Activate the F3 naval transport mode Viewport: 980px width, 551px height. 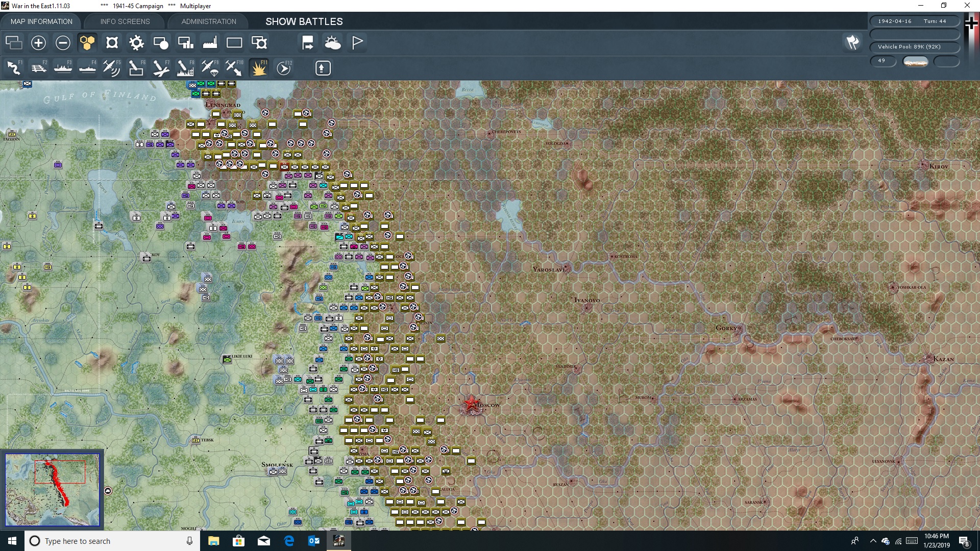pos(63,67)
